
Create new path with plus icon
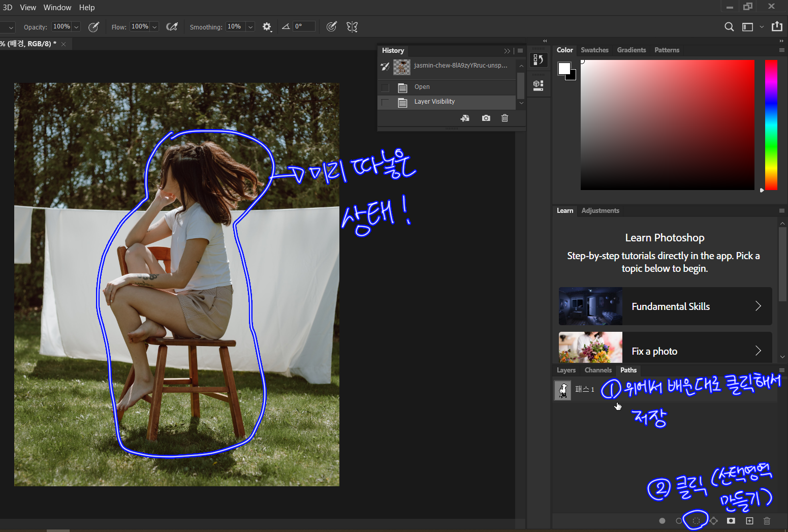749,521
